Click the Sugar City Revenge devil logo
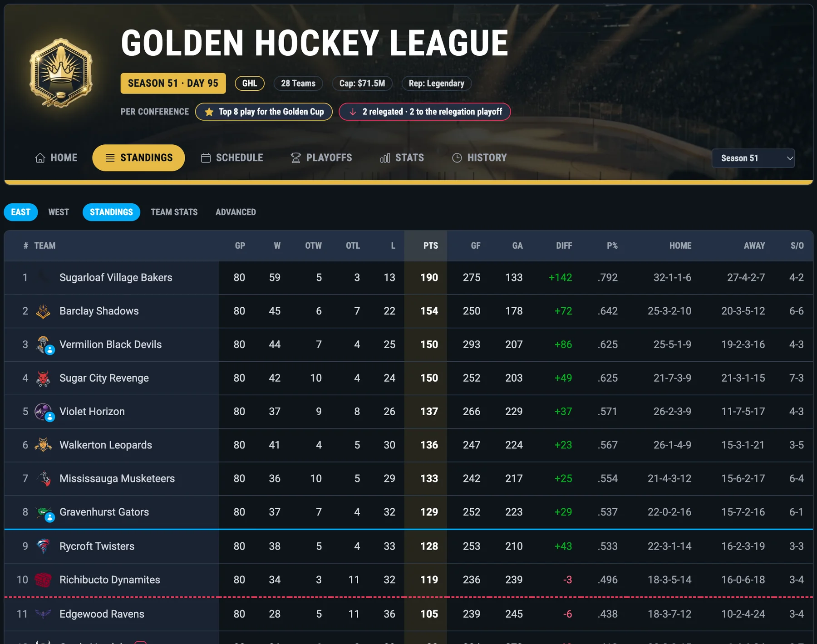The image size is (817, 644). point(43,379)
